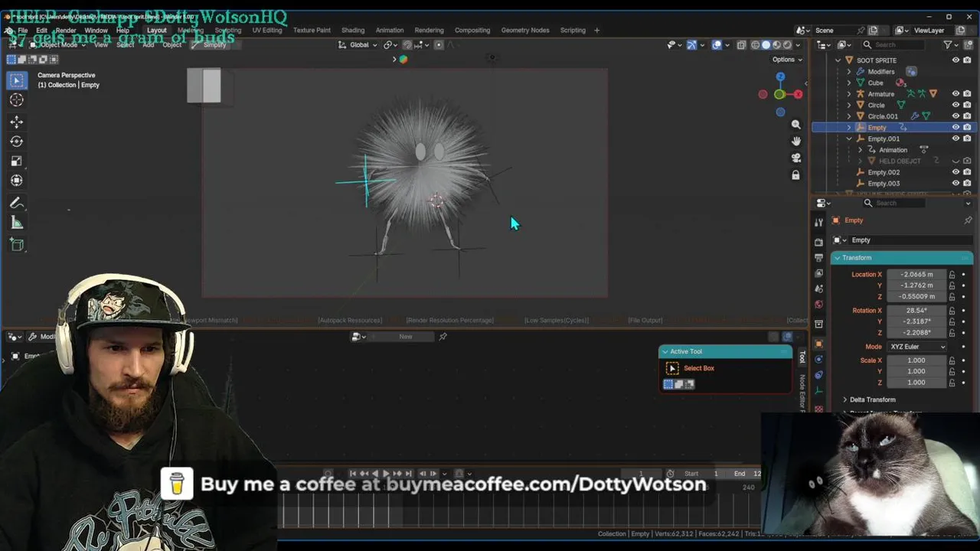Activate the Cursor tool
The image size is (980, 551).
click(x=16, y=100)
